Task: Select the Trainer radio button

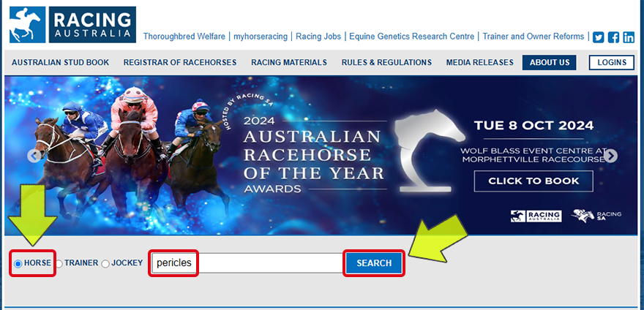Action: pos(59,263)
